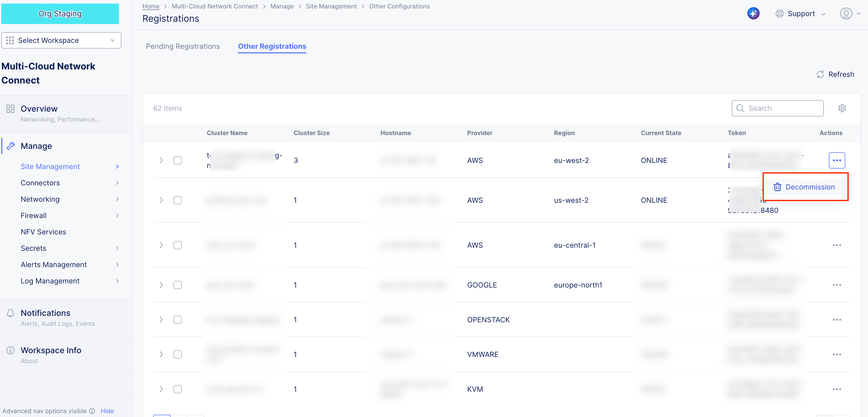The width and height of the screenshot is (868, 417).
Task: Switch to the Pending Registrations tab
Action: tap(183, 46)
